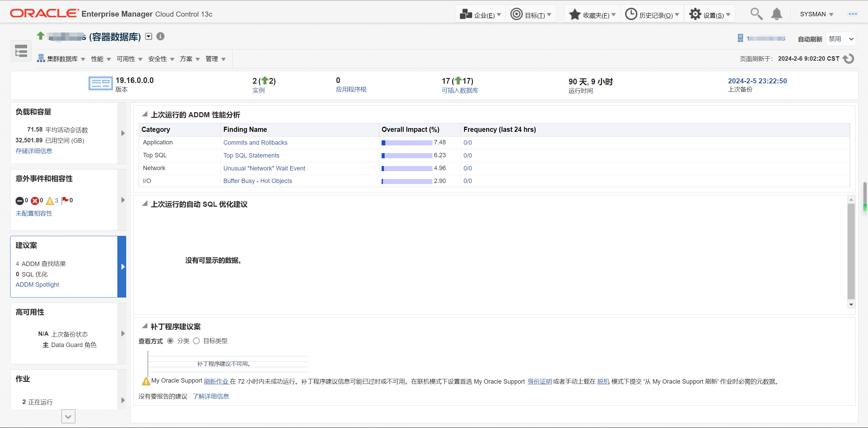Expand the 意外事件和相容性 card arrow

click(123, 200)
